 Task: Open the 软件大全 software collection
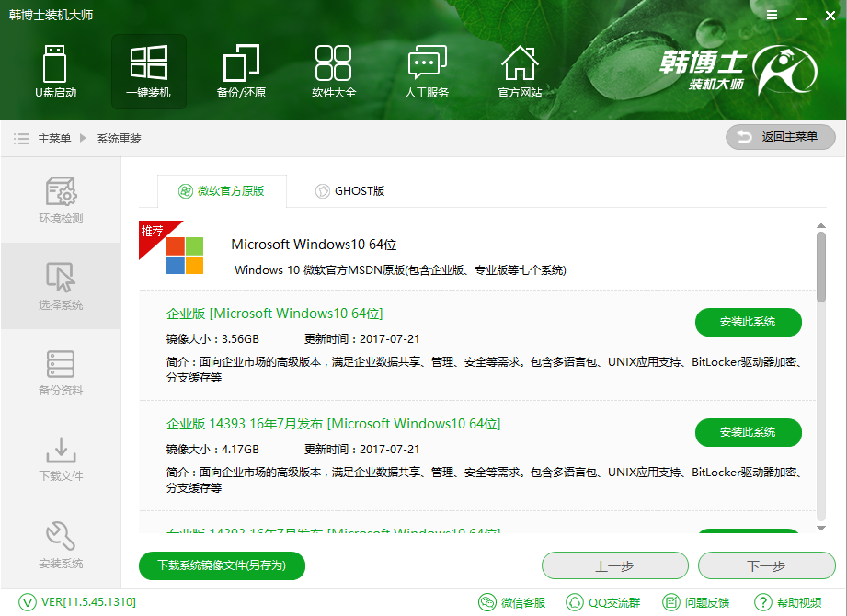[334, 72]
